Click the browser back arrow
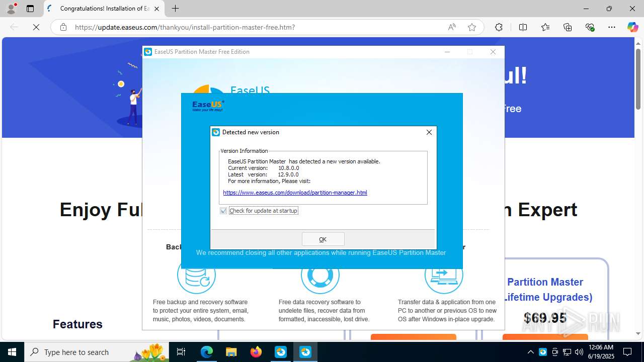644x362 pixels. click(x=14, y=27)
